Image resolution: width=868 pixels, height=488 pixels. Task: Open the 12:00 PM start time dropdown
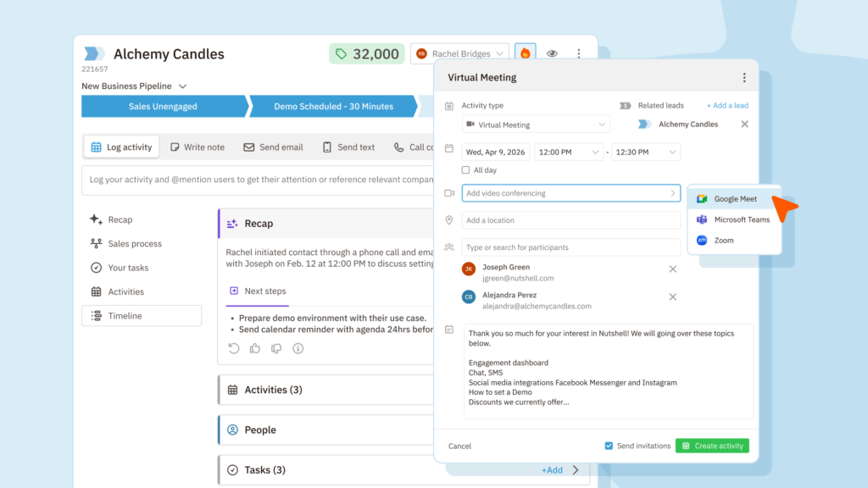click(569, 152)
